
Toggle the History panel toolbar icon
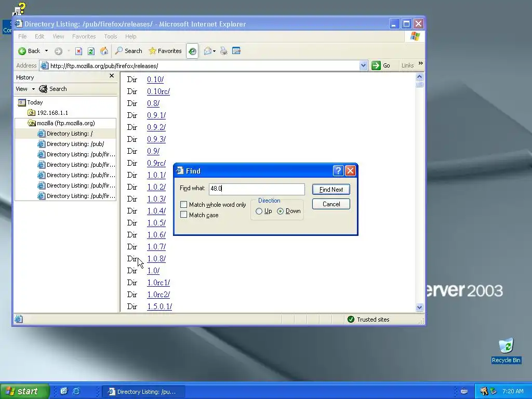[192, 51]
